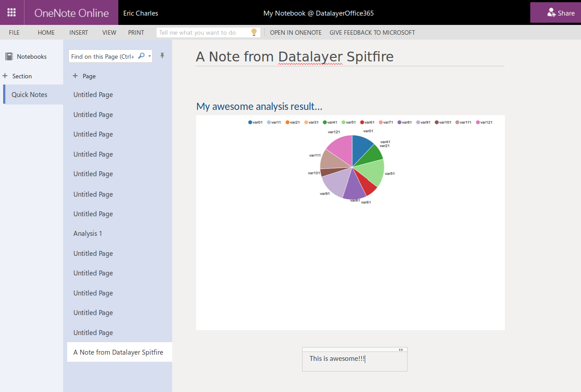
Task: Click OPEN IN ONENOTE
Action: 296,32
